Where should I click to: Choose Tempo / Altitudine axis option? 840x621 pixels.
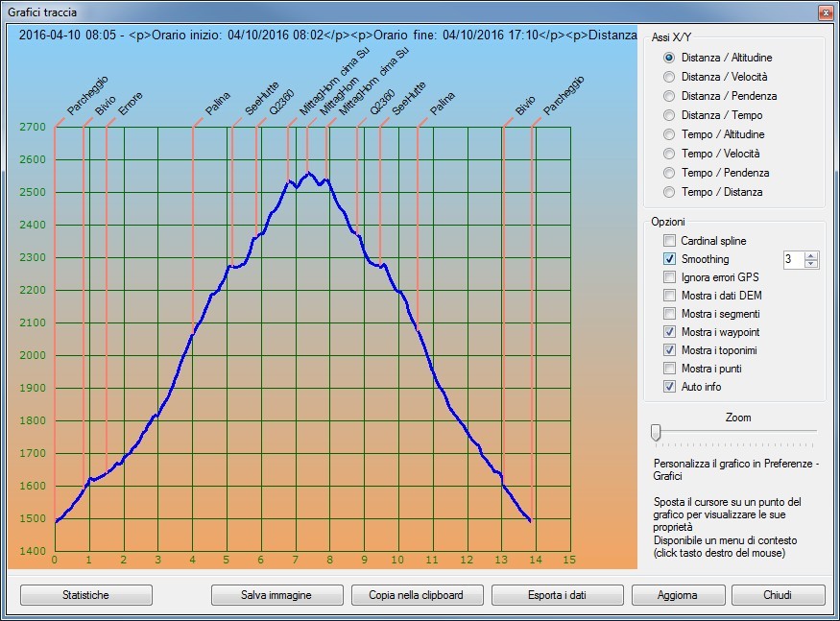point(669,134)
